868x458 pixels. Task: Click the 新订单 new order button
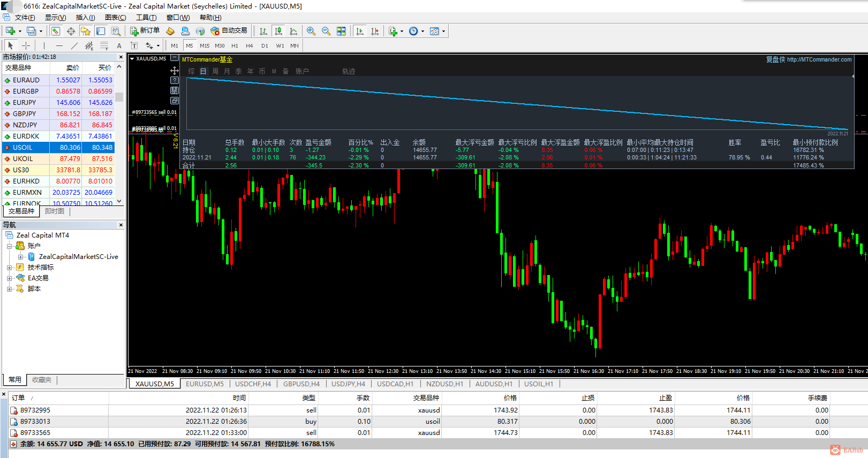145,31
